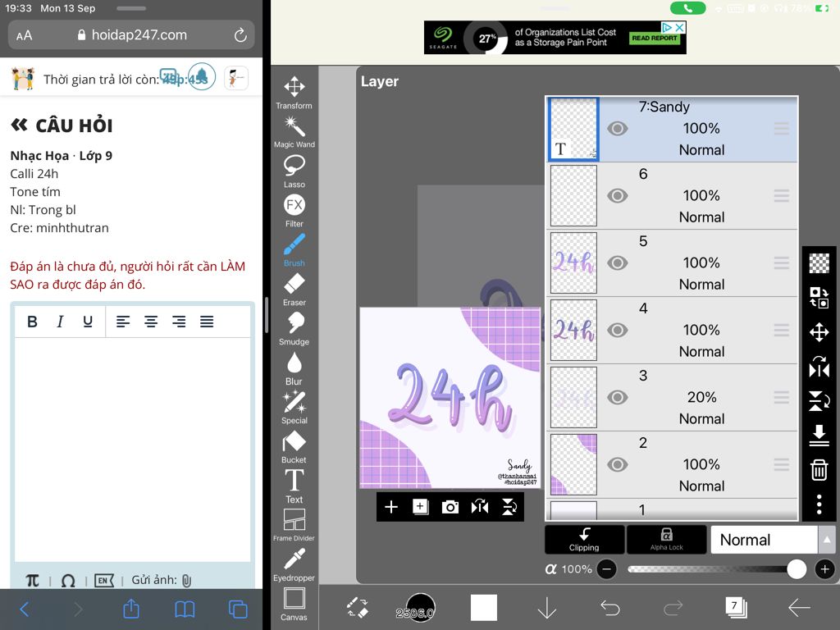Delete layer with trash icon
840x630 pixels.
(819, 470)
